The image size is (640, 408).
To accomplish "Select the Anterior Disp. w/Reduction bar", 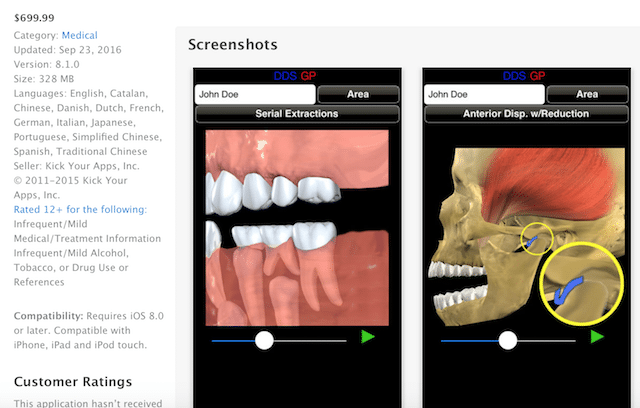I will point(526,114).
